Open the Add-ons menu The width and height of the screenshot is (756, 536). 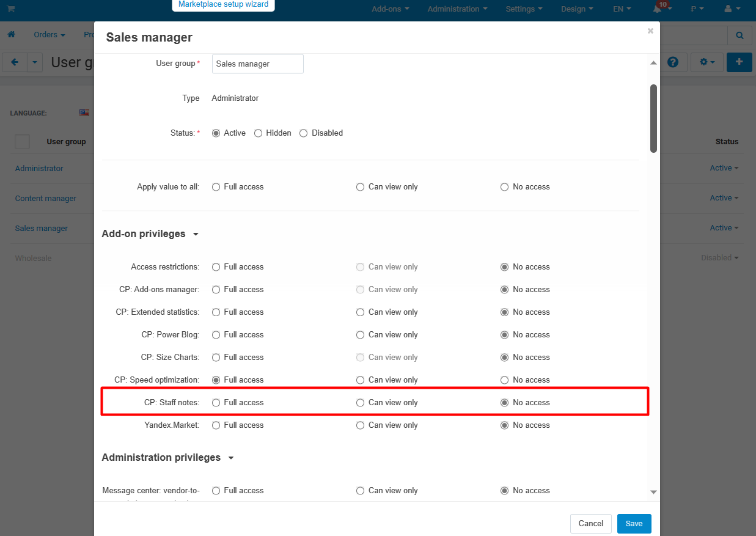(391, 9)
